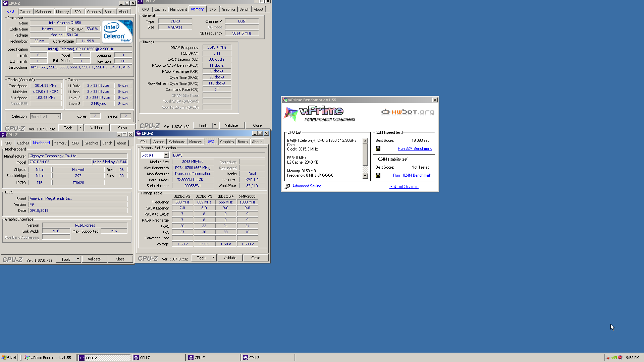Click the CPU List scrollbar thumb

[x=365, y=155]
